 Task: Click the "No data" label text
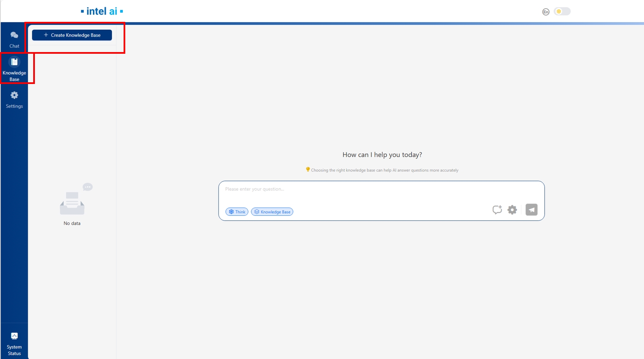(72, 223)
